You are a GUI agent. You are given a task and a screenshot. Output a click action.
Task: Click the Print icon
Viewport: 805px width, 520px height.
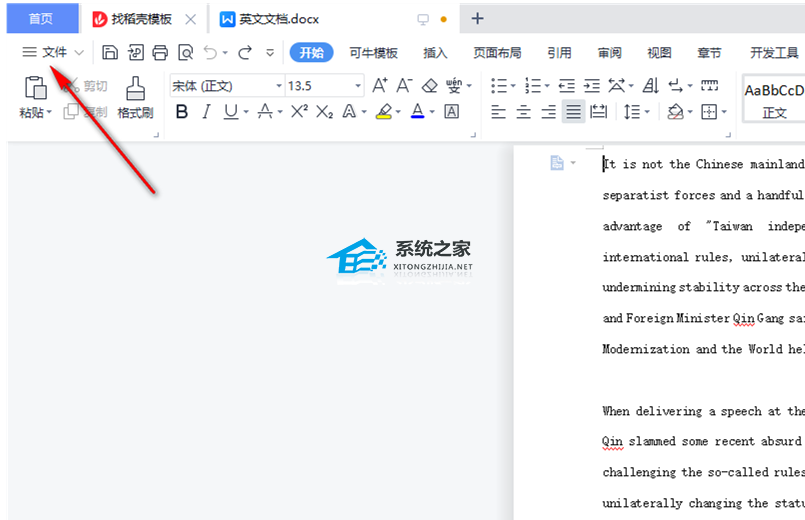click(x=160, y=52)
